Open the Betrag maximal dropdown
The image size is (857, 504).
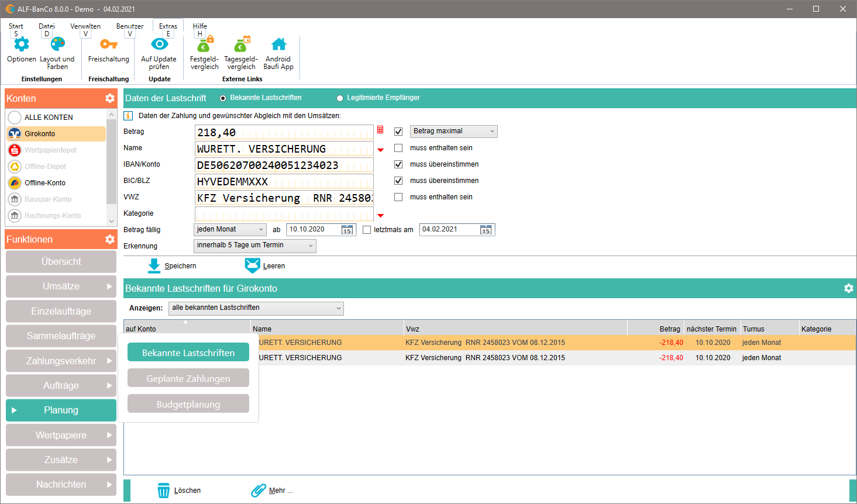454,132
